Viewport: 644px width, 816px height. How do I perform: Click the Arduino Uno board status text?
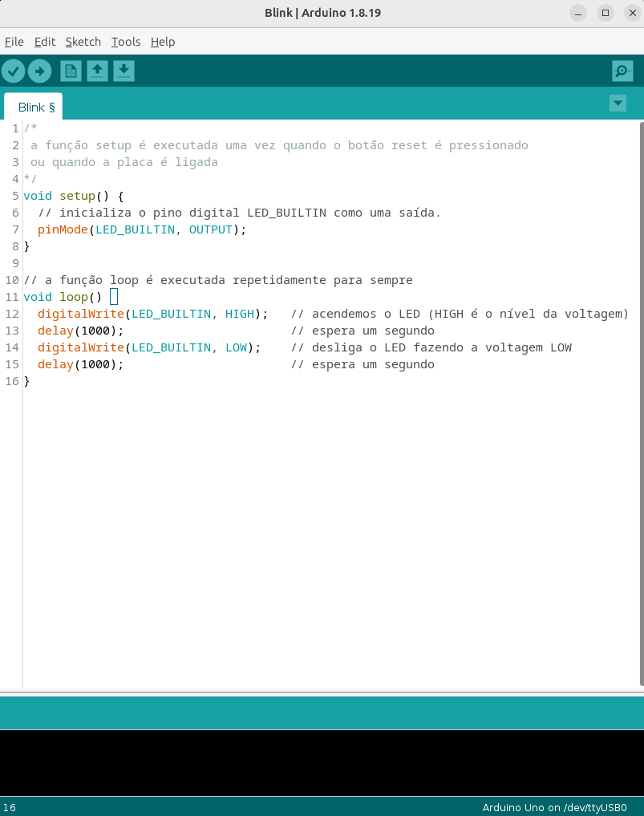click(553, 807)
